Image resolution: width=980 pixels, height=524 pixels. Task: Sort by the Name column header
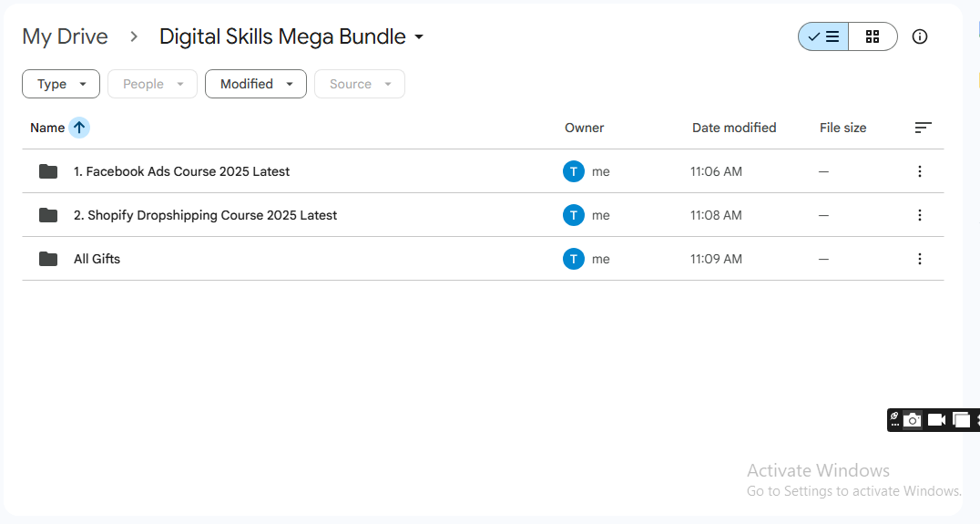(x=47, y=128)
